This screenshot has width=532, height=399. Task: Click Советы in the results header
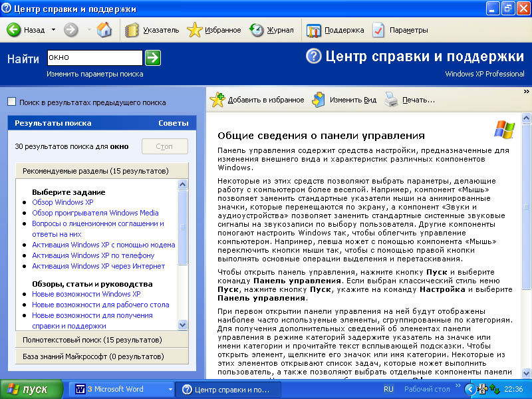pyautogui.click(x=174, y=123)
